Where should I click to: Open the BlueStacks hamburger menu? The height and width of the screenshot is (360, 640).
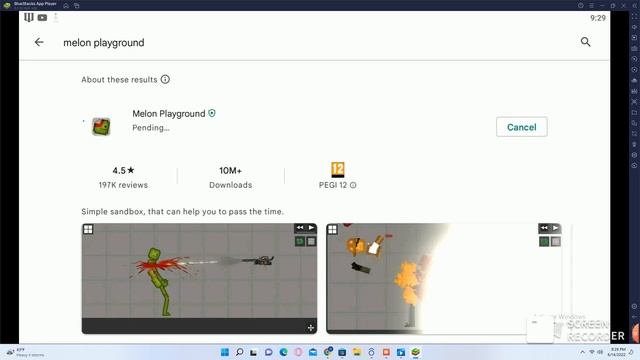591,6
